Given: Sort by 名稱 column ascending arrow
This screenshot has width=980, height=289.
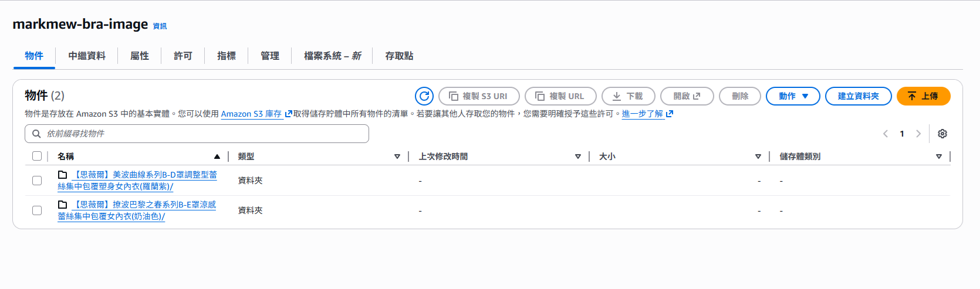Looking at the screenshot, I should (217, 157).
